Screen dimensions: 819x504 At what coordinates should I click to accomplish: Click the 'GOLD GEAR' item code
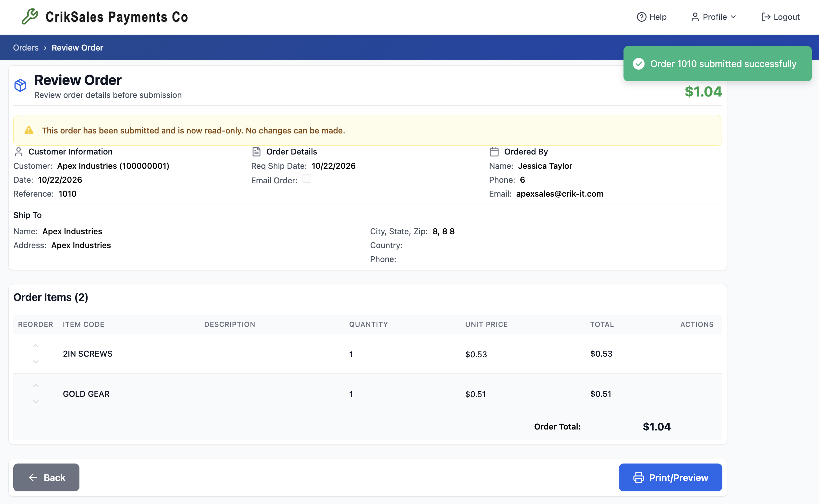pos(86,394)
